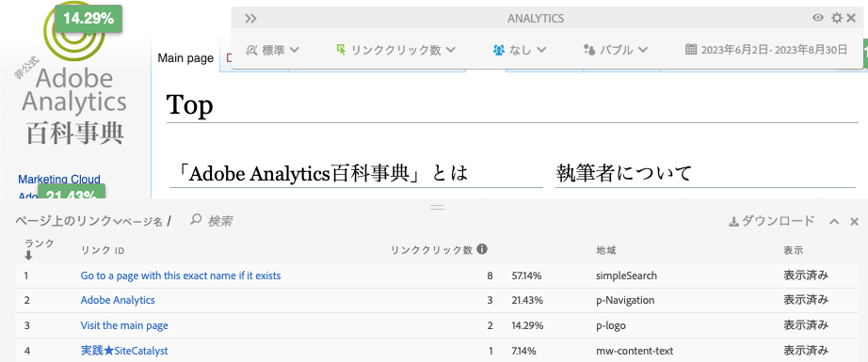This screenshot has width=868, height=362.
Task: Open date range calendar picker
Action: (766, 50)
